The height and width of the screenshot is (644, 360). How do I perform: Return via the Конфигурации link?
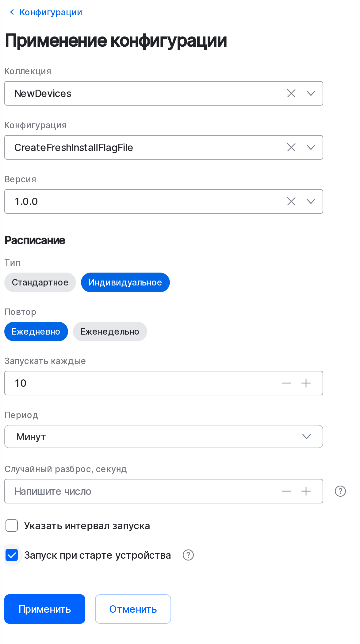click(51, 12)
